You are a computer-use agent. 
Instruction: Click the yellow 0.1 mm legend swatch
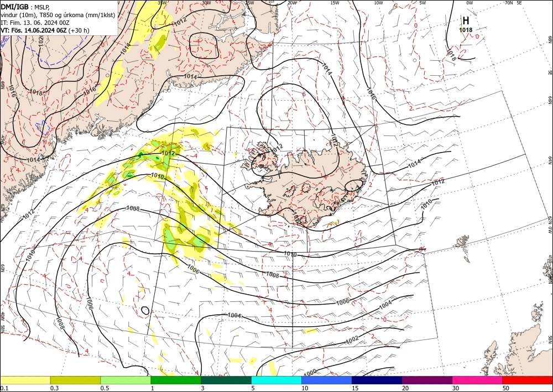click(x=25, y=380)
